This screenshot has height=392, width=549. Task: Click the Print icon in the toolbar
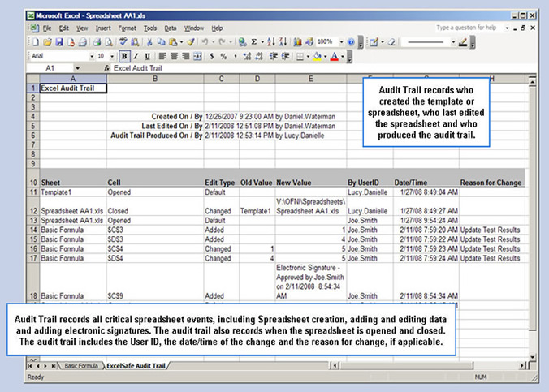pos(97,42)
